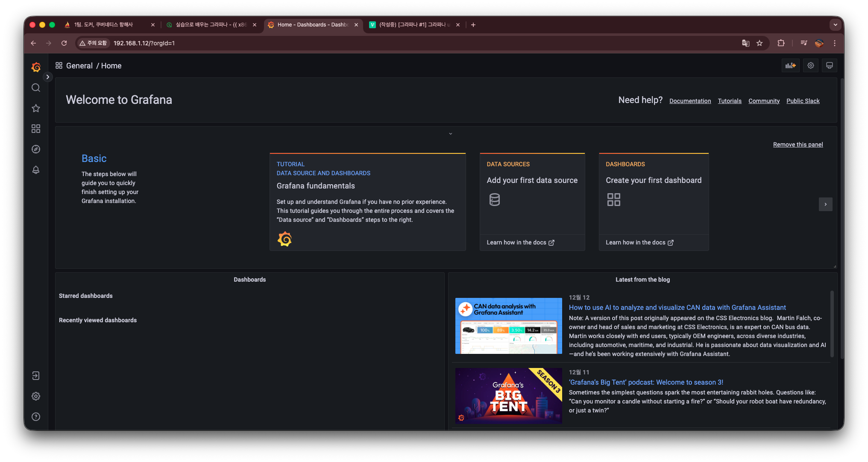
Task: Open the sidebar Configuration gear icon
Action: [36, 396]
